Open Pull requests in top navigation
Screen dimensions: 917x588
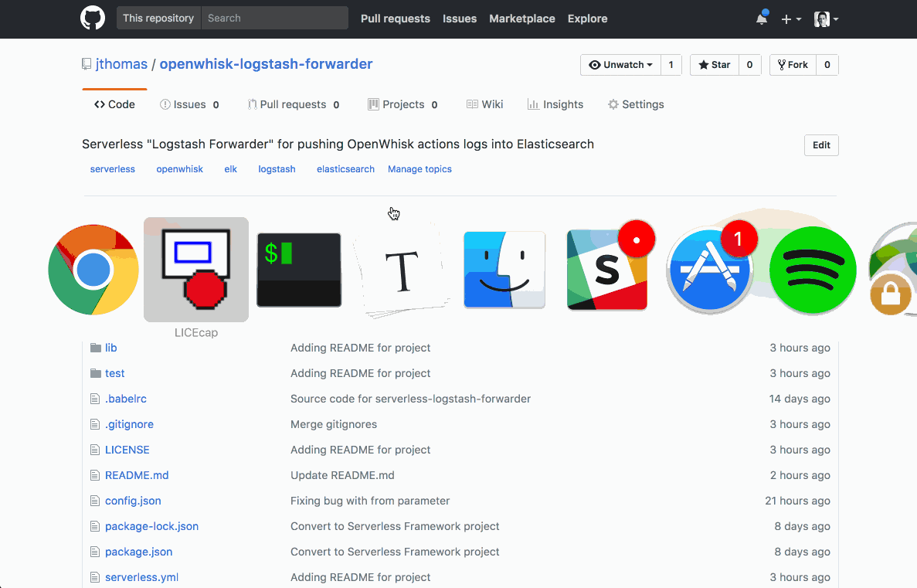pyautogui.click(x=396, y=19)
